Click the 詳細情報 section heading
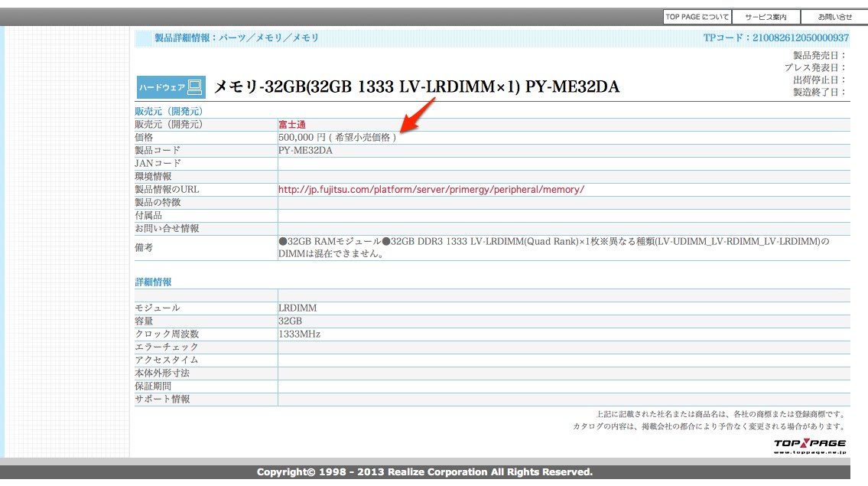 tap(154, 282)
